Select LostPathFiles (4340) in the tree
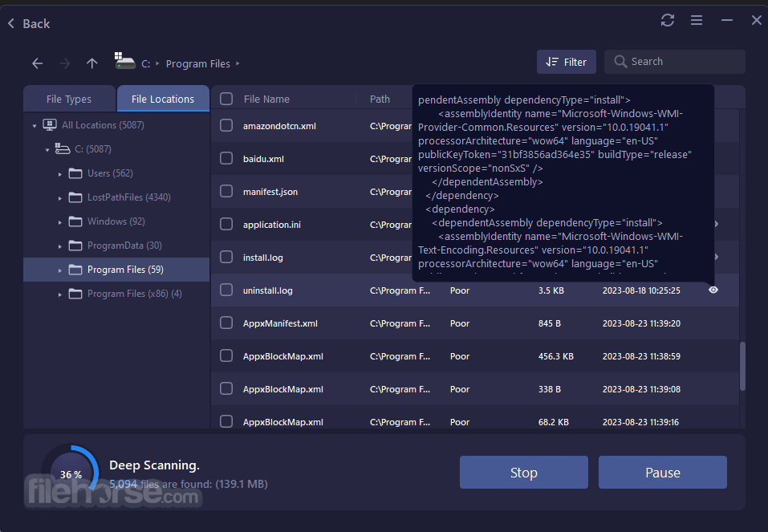This screenshot has height=532, width=768. point(129,197)
